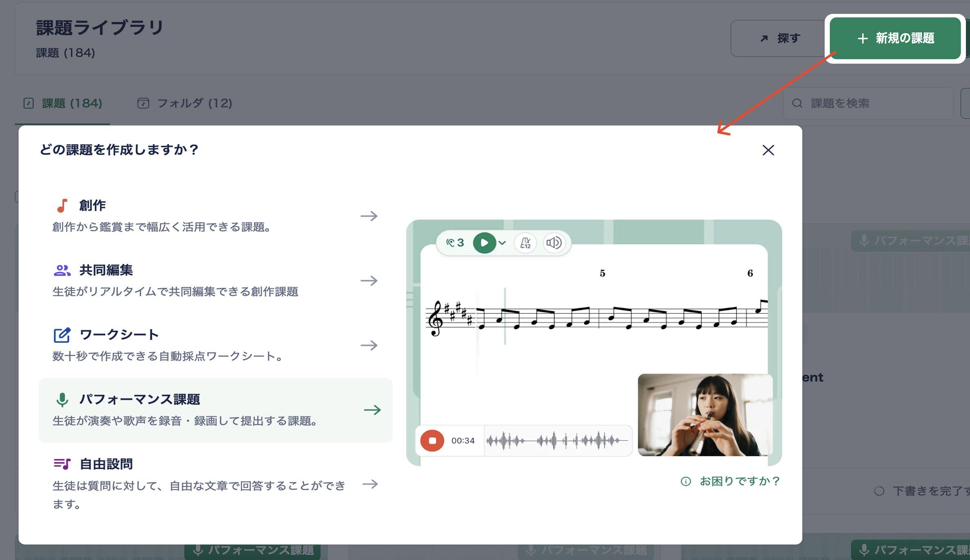Click the arrow next to 自由設問
Image resolution: width=970 pixels, height=560 pixels.
click(x=370, y=484)
